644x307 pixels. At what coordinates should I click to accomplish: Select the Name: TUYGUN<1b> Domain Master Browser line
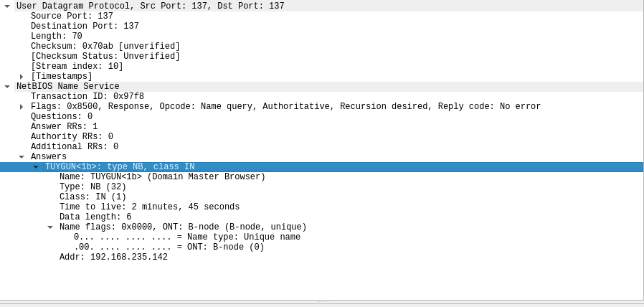tap(163, 176)
